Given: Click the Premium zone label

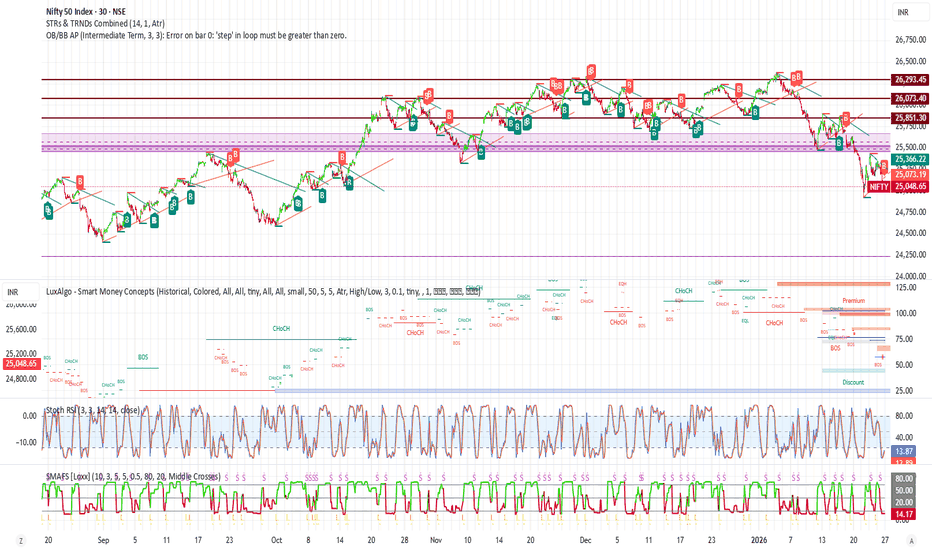Looking at the screenshot, I should 853,301.
